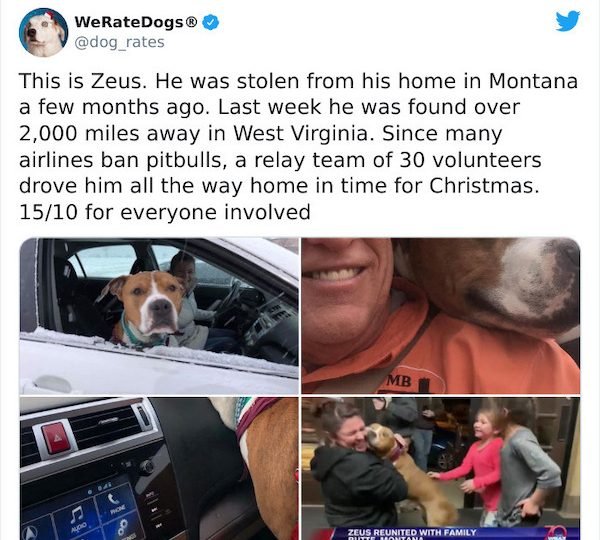600x540 pixels.
Task: Open the car dashboard photo
Action: 159,468
